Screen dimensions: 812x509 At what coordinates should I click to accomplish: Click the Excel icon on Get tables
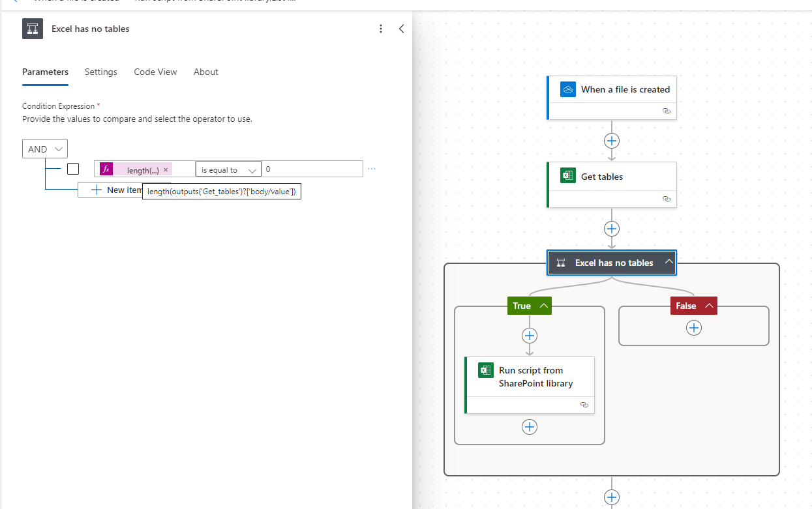coord(567,176)
